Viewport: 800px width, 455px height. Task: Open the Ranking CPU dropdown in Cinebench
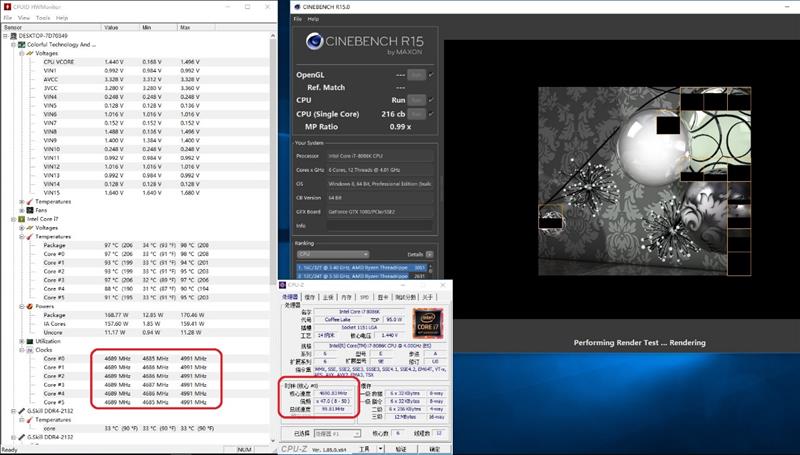[333, 254]
